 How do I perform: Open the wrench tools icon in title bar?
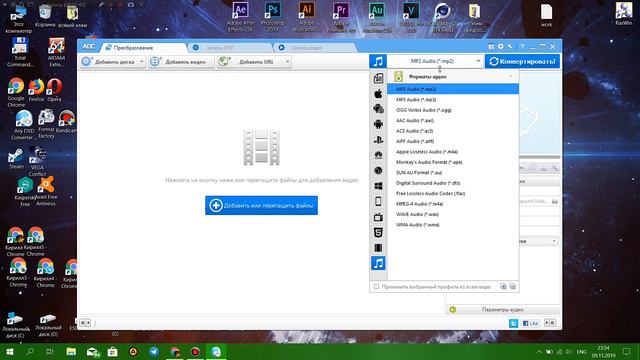(510, 47)
